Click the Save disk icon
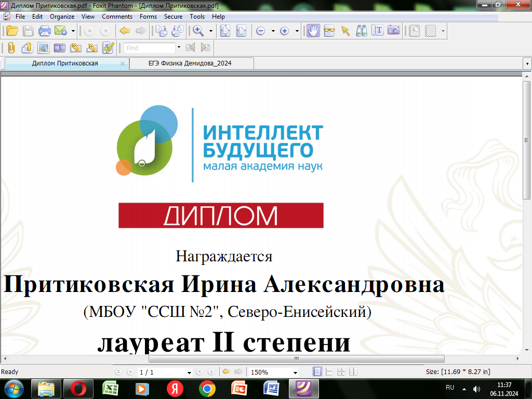 tap(28, 31)
